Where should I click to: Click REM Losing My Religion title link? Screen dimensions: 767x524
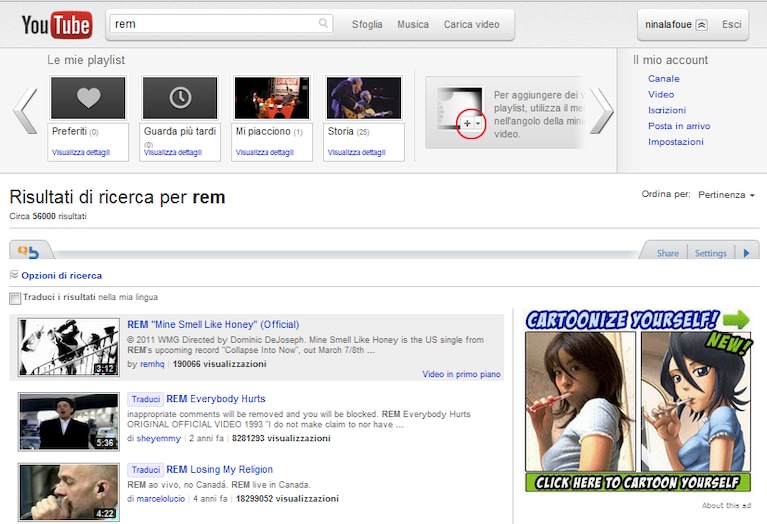pos(220,469)
